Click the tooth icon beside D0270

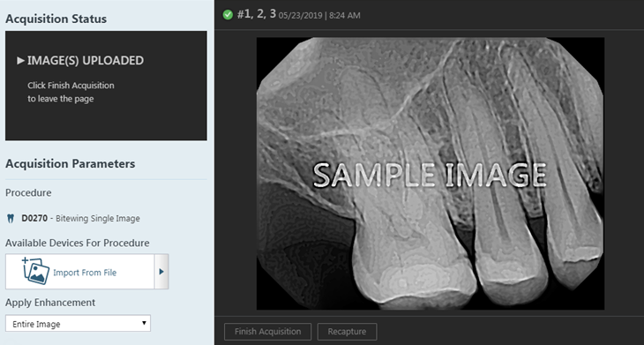[11, 219]
